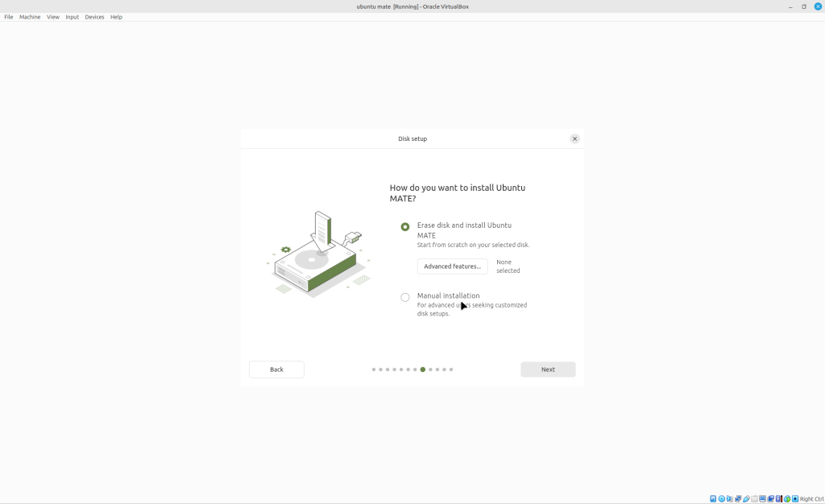Open Advanced features options
This screenshot has width=825, height=504.
coord(453,266)
